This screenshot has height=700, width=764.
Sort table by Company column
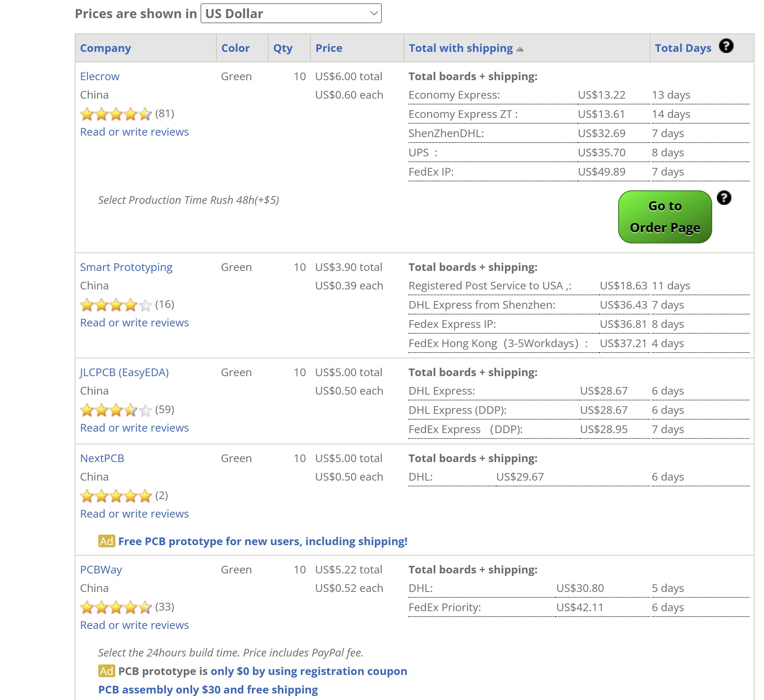106,48
